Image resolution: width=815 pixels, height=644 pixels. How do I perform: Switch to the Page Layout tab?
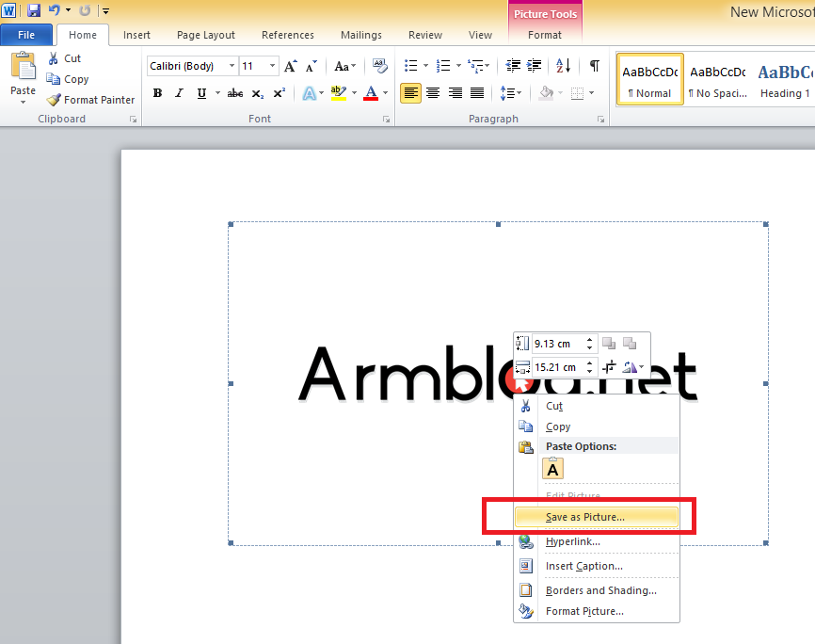pos(206,35)
